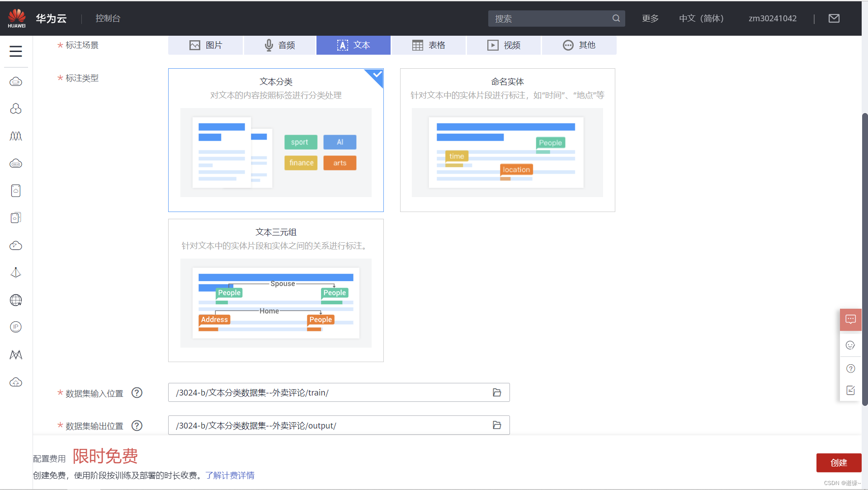Browse folder for dataset output location

497,425
